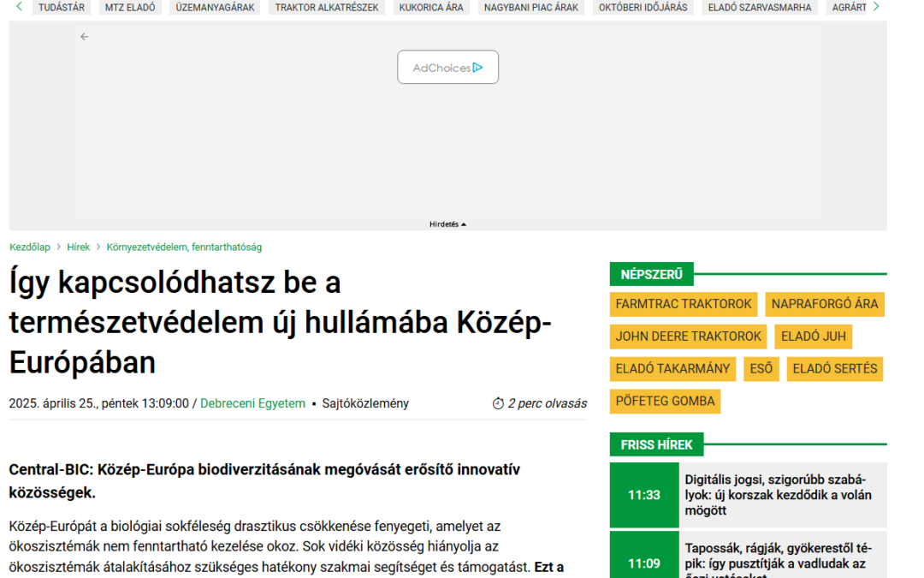Click the PÖFETEG GOMBA tag
Screen dimensions: 924x578
pos(665,401)
